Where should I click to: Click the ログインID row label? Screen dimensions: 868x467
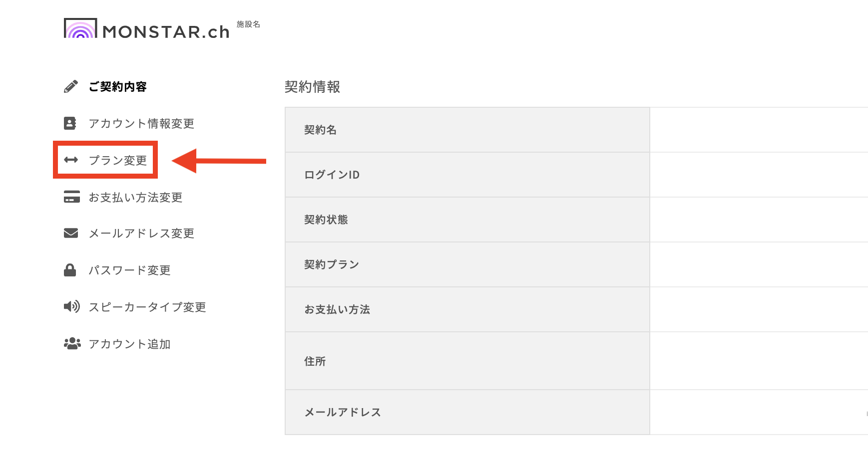pyautogui.click(x=332, y=175)
